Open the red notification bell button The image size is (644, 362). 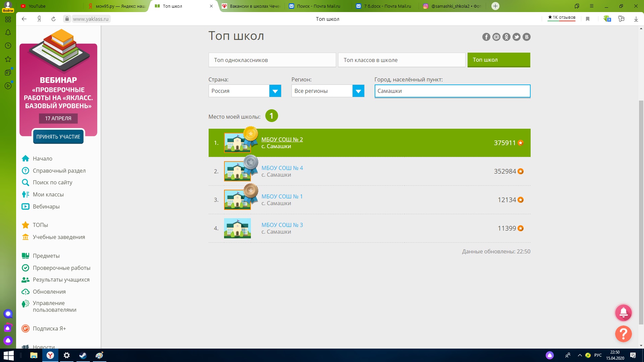[x=623, y=313]
